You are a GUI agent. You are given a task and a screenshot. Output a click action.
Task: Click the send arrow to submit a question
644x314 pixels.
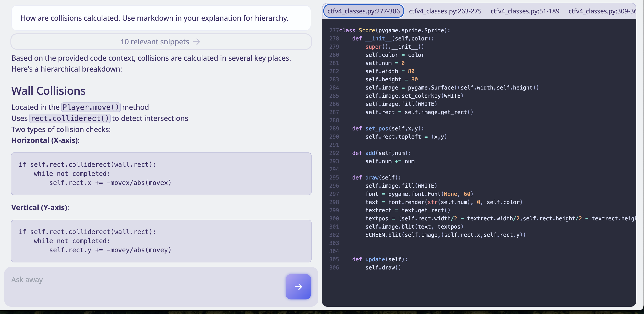click(x=298, y=287)
